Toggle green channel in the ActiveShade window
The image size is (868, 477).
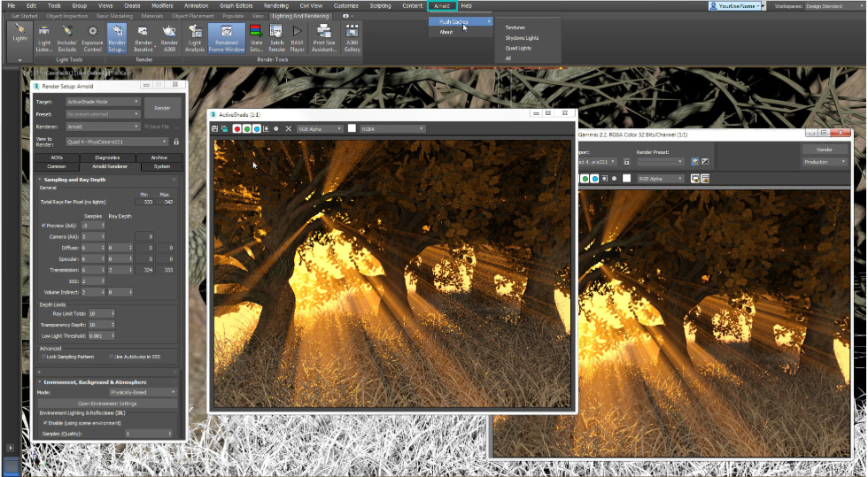pyautogui.click(x=247, y=128)
